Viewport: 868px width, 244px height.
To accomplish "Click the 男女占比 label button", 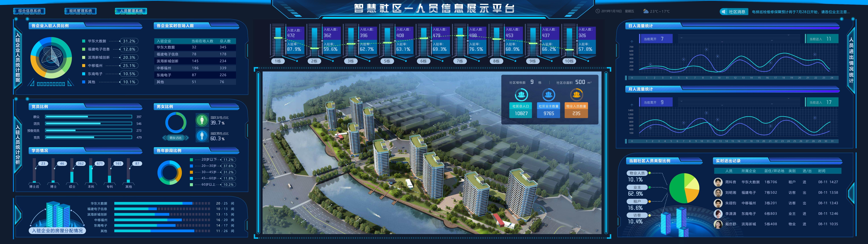I will coord(176,138).
